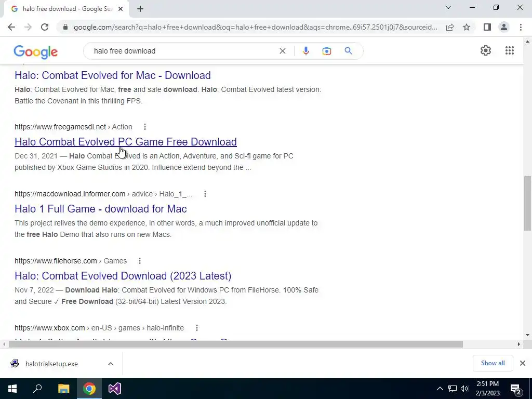Open options for xbox.com result
Image resolution: width=532 pixels, height=399 pixels.
pyautogui.click(x=197, y=328)
